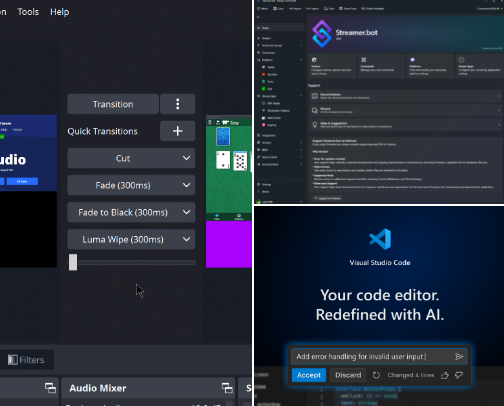Click the Transition button
Image resolution: width=504 pixels, height=406 pixels.
pos(113,104)
